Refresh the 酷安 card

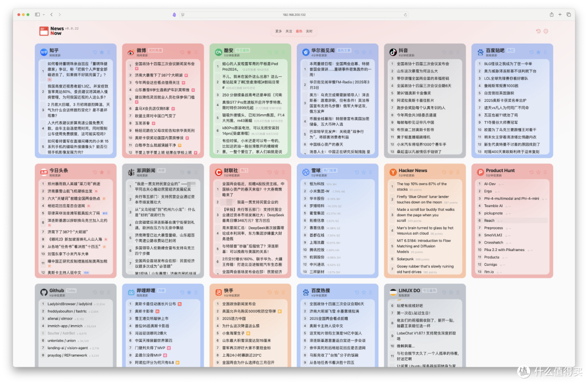[x=269, y=52]
